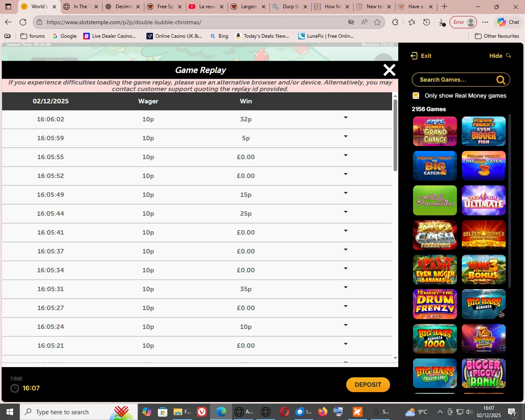Click the yellow DEPOSIT button
The image size is (525, 420).
point(368,385)
